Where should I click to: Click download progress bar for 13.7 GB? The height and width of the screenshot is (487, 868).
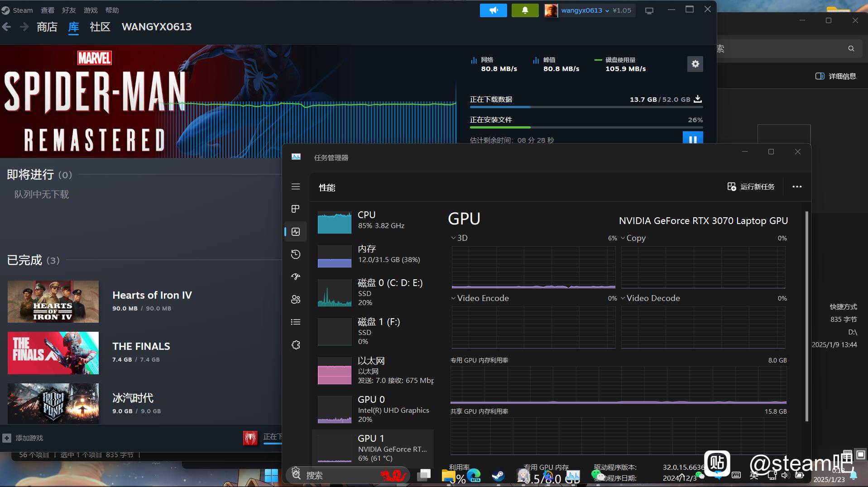(x=586, y=107)
